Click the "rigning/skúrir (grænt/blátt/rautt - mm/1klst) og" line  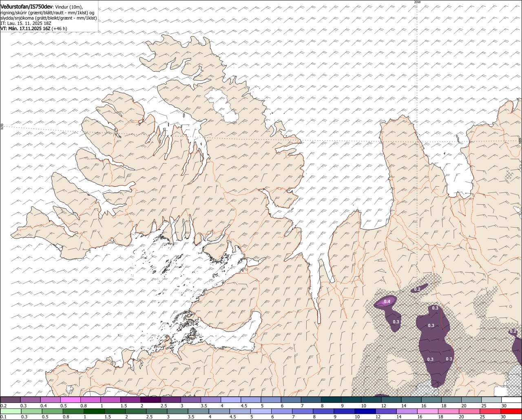point(47,13)
